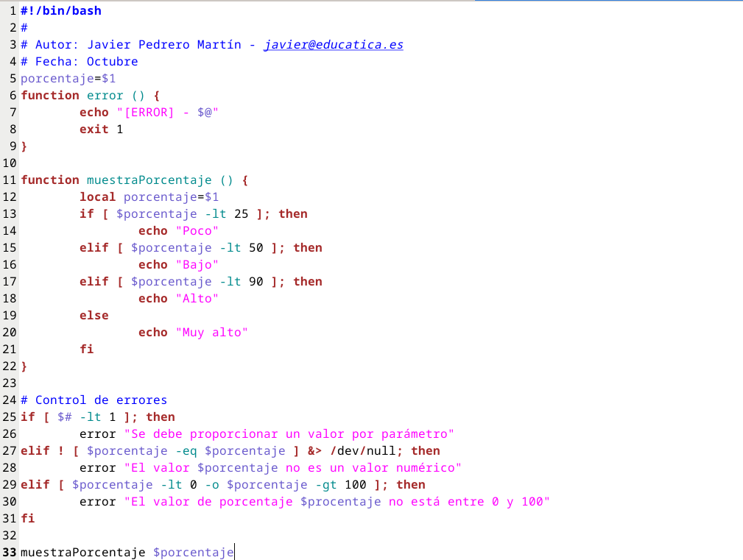Click the "# Fecha: Octubre" comment line
This screenshot has width=743, height=560.
pyautogui.click(x=79, y=62)
